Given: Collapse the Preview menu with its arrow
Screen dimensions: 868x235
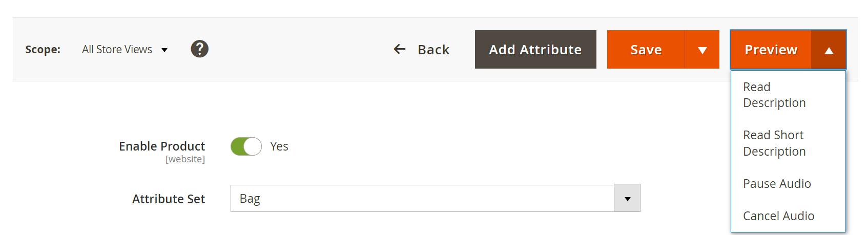Looking at the screenshot, I should coord(829,50).
